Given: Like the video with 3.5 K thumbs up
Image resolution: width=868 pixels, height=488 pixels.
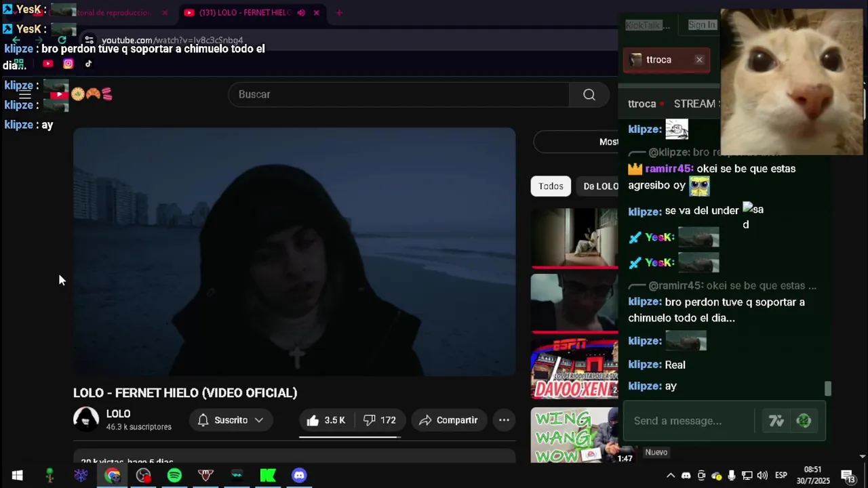Looking at the screenshot, I should pyautogui.click(x=326, y=420).
